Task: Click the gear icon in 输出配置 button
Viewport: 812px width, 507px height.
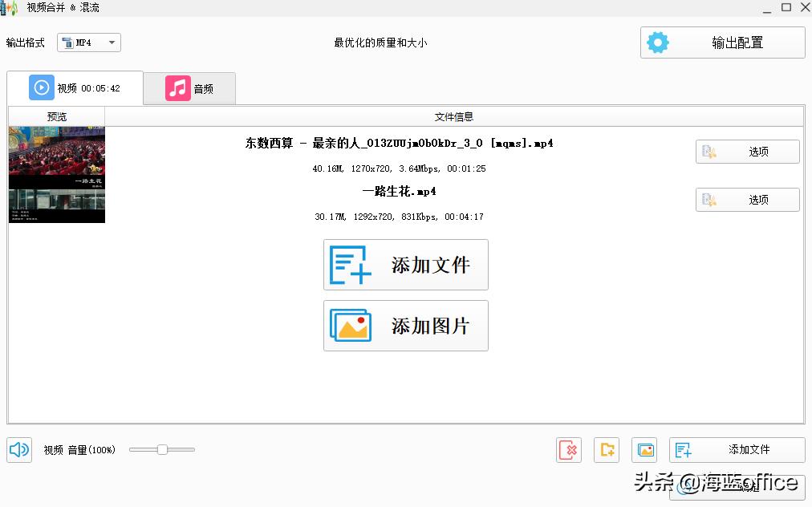Action: pyautogui.click(x=658, y=43)
